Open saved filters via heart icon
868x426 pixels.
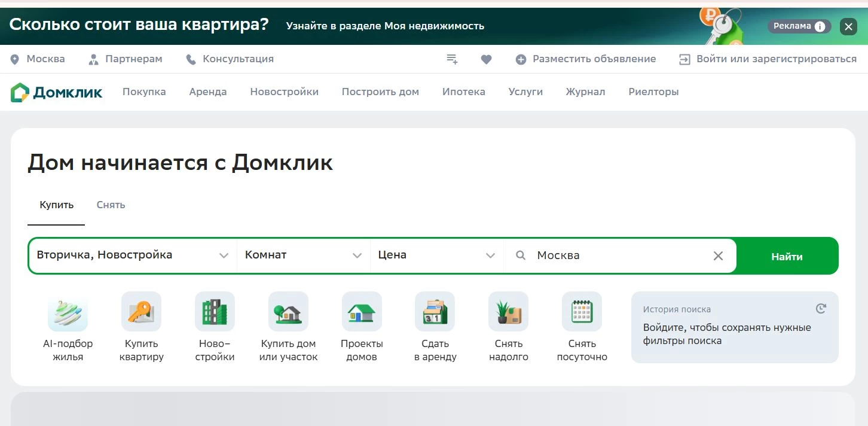[486, 59]
